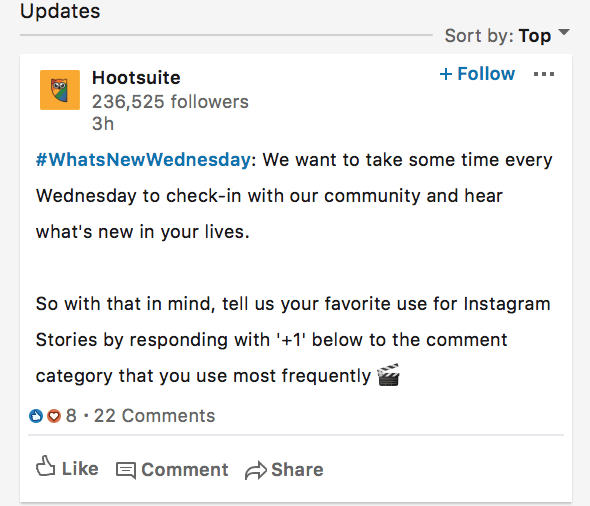This screenshot has height=506, width=590.
Task: Open the Hootsuite owl logo
Action: click(x=60, y=90)
